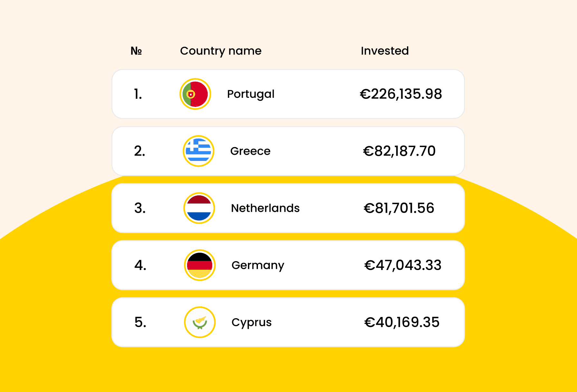The image size is (577, 392).
Task: Click the Greece flag icon
Action: point(198,151)
